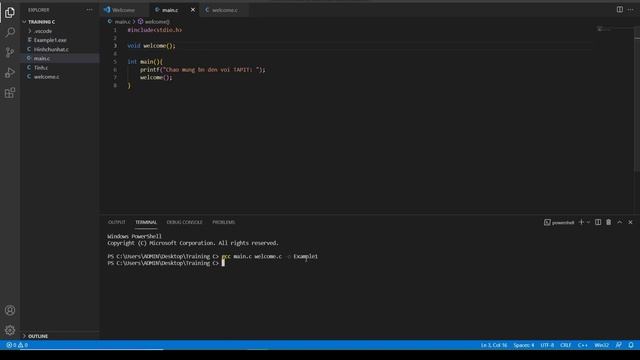
Task: Click the welcome(); call on line 7
Action: click(156, 77)
